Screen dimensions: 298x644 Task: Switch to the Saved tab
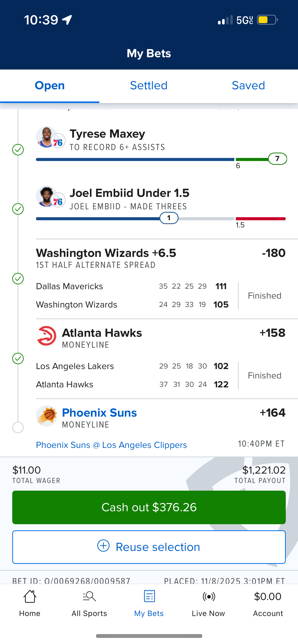coord(248,85)
